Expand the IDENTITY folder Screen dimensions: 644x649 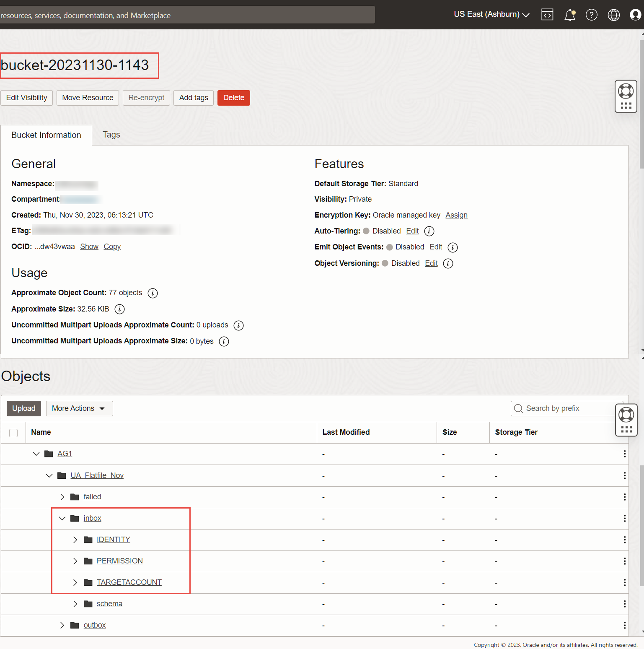[x=75, y=540]
